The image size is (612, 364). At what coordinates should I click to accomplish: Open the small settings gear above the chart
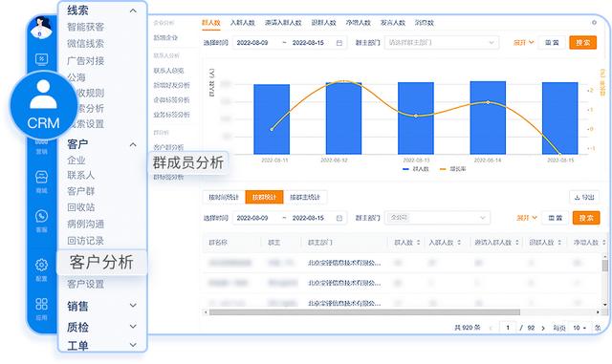(594, 23)
